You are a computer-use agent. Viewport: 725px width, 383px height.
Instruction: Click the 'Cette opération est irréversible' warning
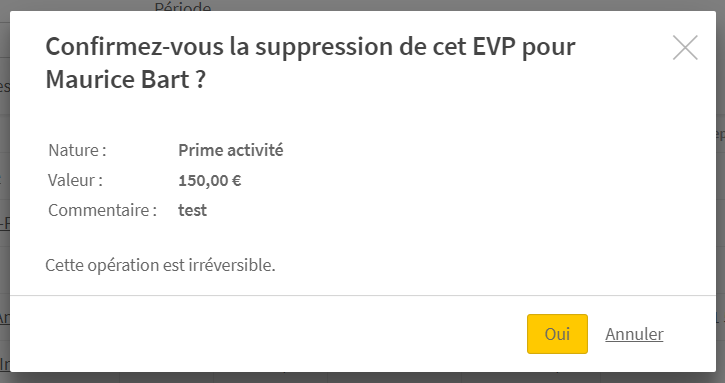[x=160, y=265]
